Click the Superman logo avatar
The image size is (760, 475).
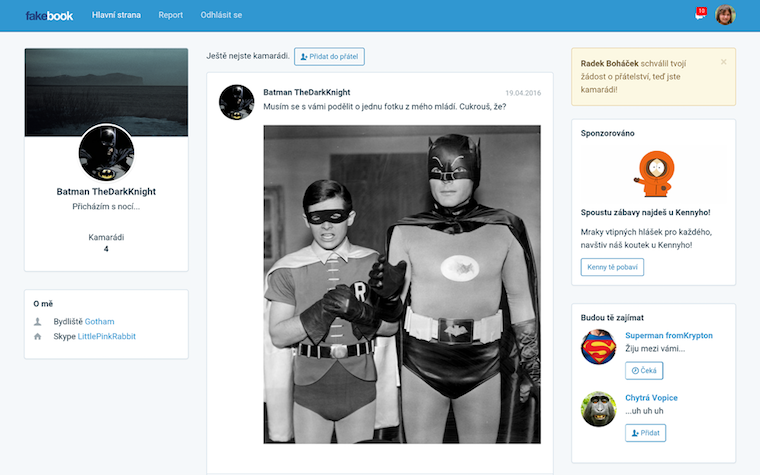tap(599, 347)
